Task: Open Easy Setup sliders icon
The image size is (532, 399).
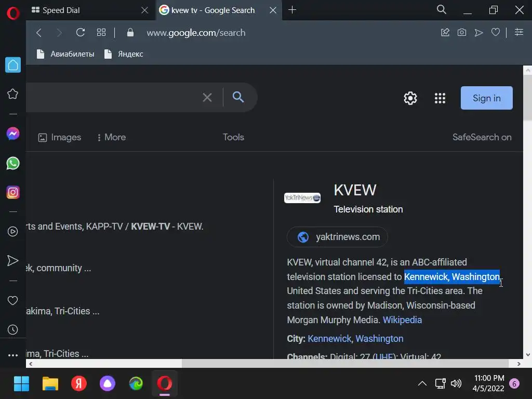Action: coord(519,32)
